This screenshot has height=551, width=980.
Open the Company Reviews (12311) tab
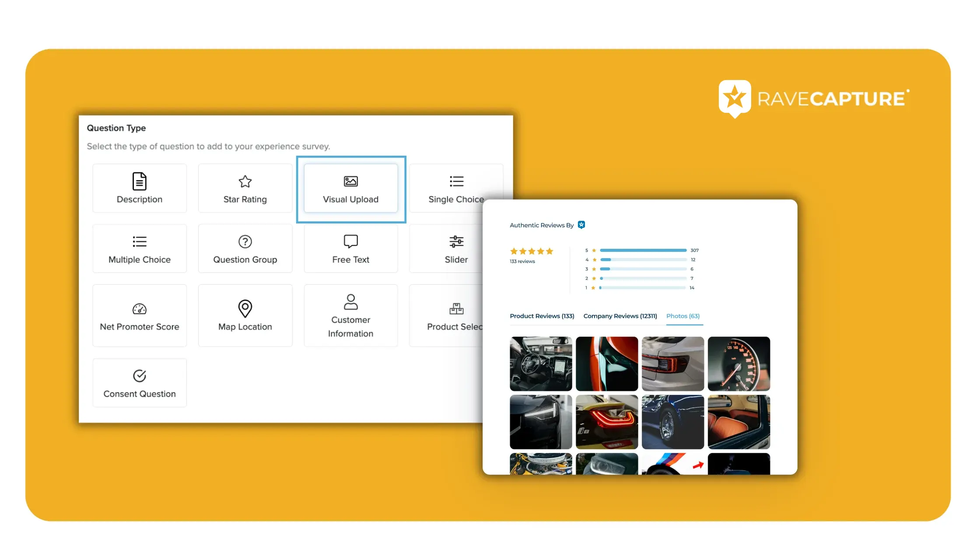pos(620,316)
